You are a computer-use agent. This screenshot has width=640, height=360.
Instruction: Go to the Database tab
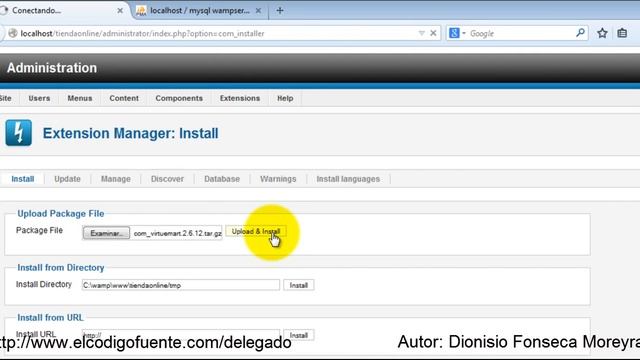(222, 179)
